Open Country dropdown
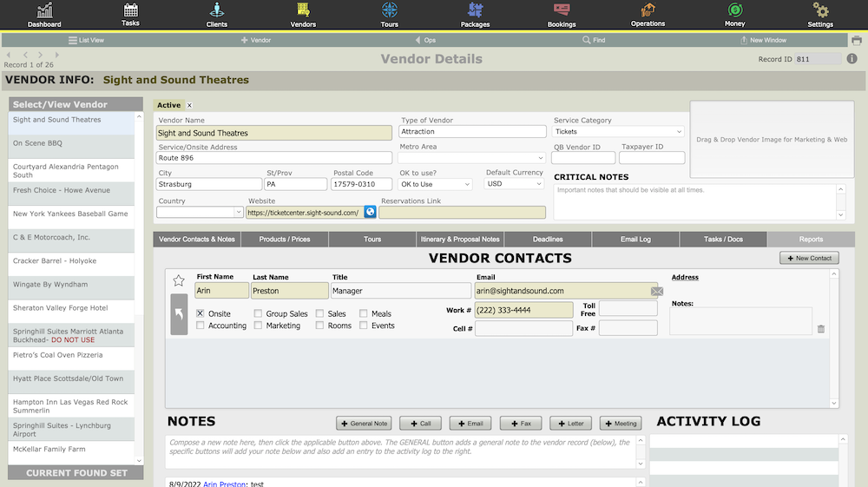868x487 pixels. coord(200,212)
